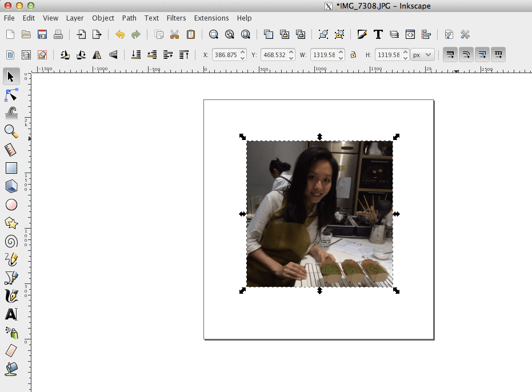Select the Bezier pen tool

[11, 278]
